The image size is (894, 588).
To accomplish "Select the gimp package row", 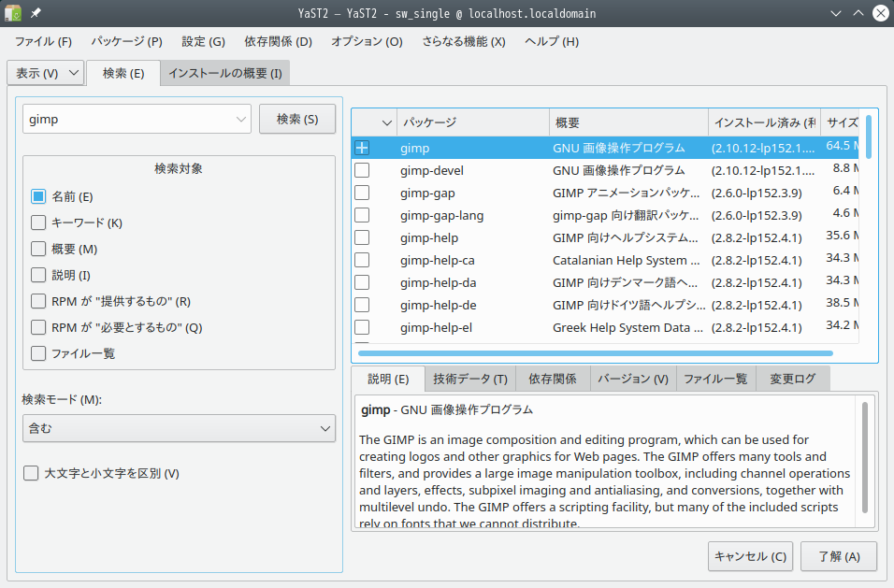I will click(605, 148).
